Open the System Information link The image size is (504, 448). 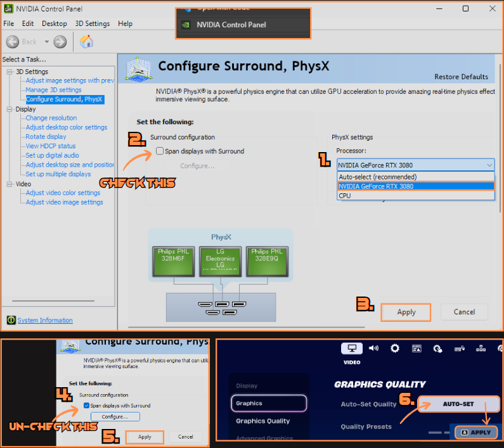point(45,320)
